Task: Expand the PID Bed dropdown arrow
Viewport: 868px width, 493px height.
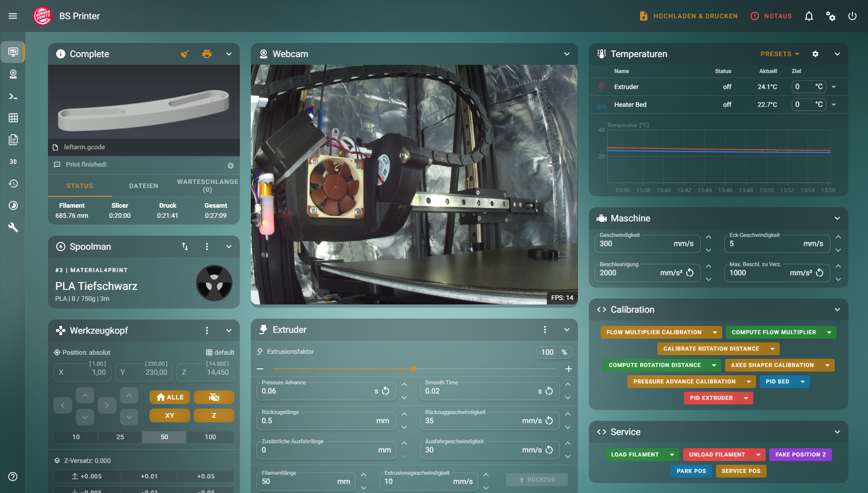Action: pyautogui.click(x=803, y=382)
